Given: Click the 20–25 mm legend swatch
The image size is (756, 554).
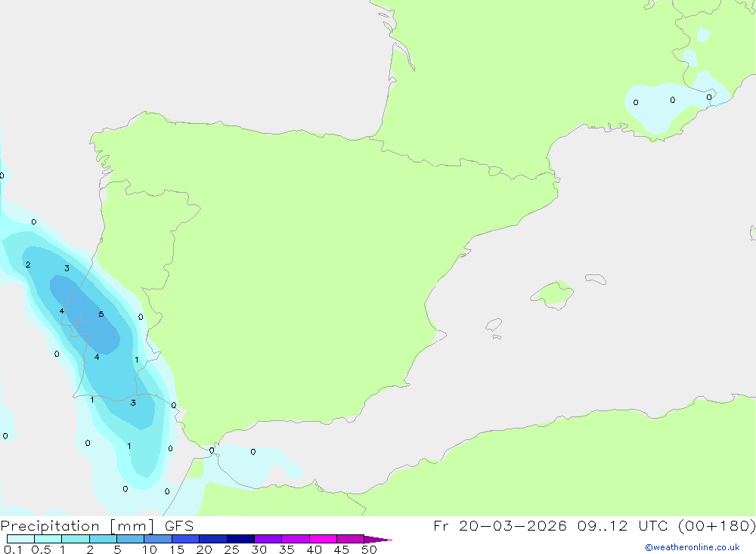Looking at the screenshot, I should (x=213, y=539).
